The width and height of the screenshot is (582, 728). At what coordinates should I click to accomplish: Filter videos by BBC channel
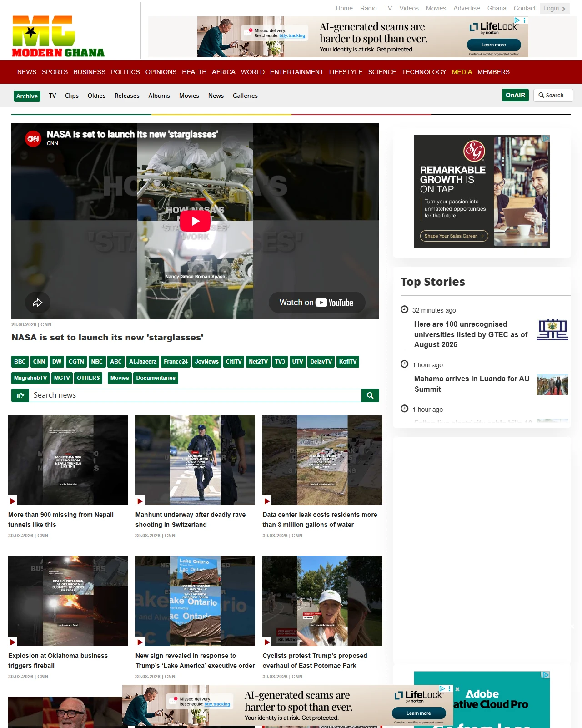coord(20,362)
